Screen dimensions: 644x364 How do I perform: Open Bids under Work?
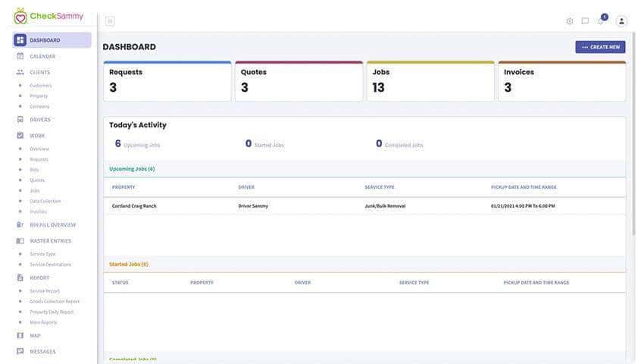pos(34,169)
